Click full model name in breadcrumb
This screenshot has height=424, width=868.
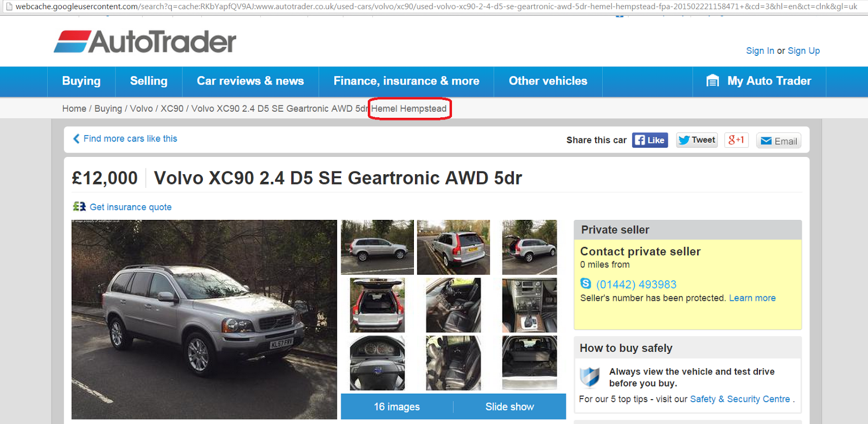click(x=279, y=109)
